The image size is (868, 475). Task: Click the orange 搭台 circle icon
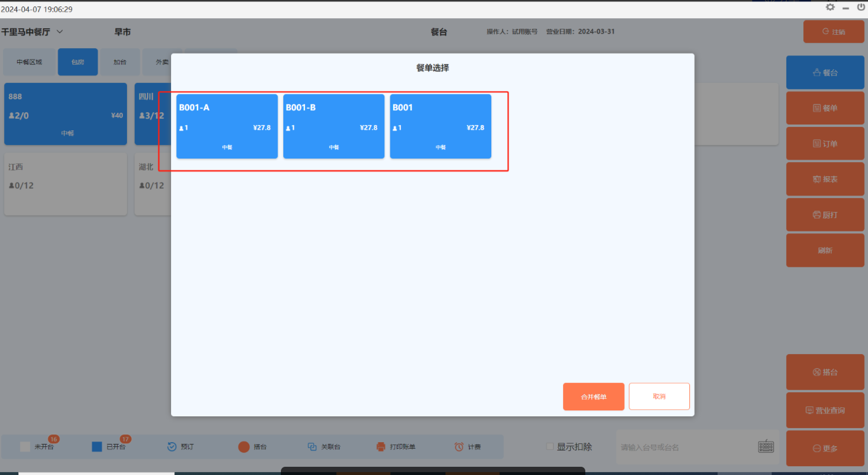point(244,447)
